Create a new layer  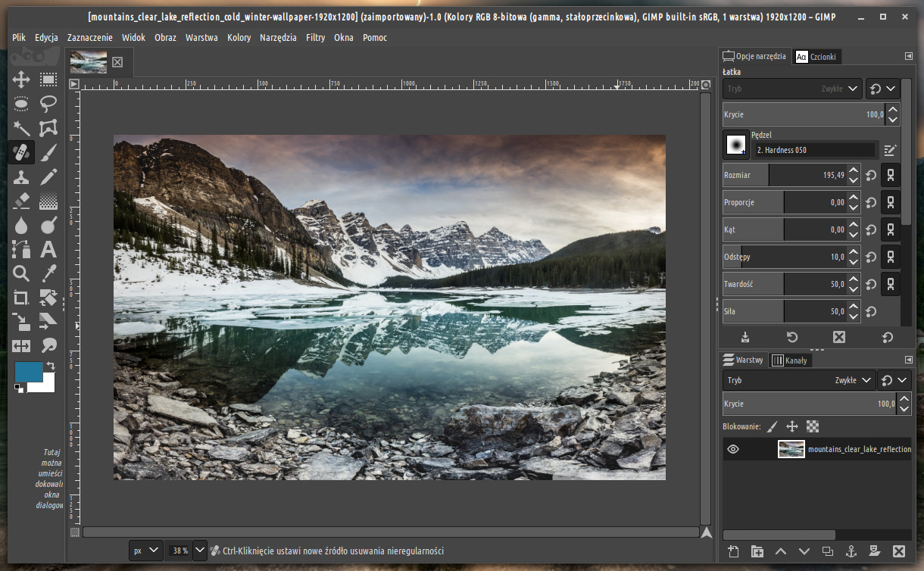click(x=733, y=551)
